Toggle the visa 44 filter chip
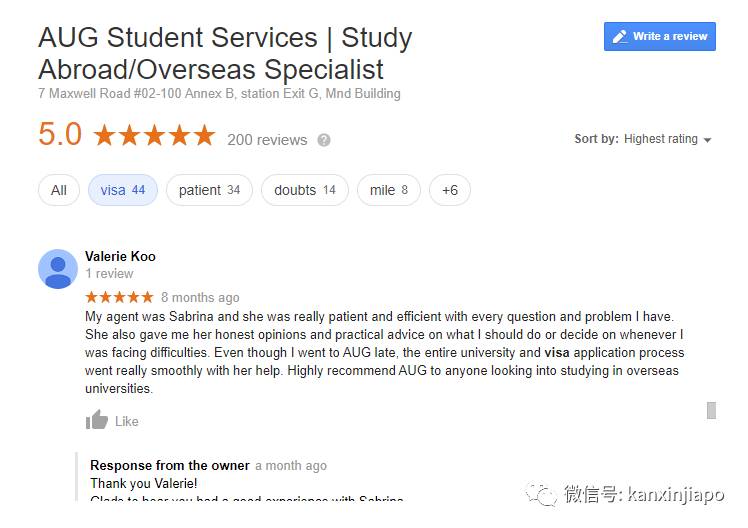The image size is (748, 528). pyautogui.click(x=122, y=190)
